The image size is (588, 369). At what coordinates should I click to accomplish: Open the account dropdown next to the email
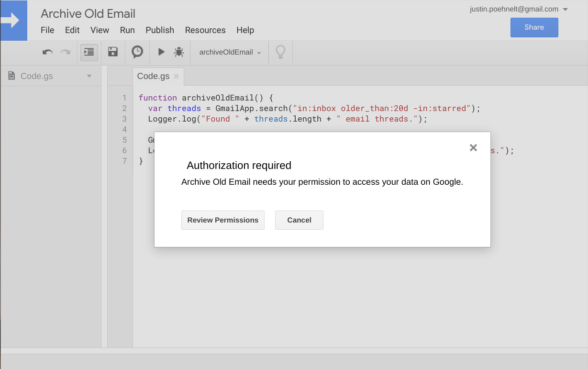tap(566, 9)
